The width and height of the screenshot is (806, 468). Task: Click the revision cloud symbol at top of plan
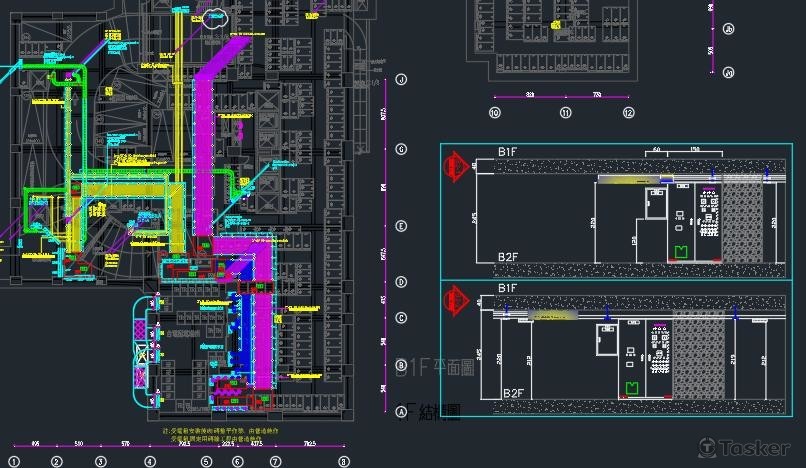coord(215,15)
